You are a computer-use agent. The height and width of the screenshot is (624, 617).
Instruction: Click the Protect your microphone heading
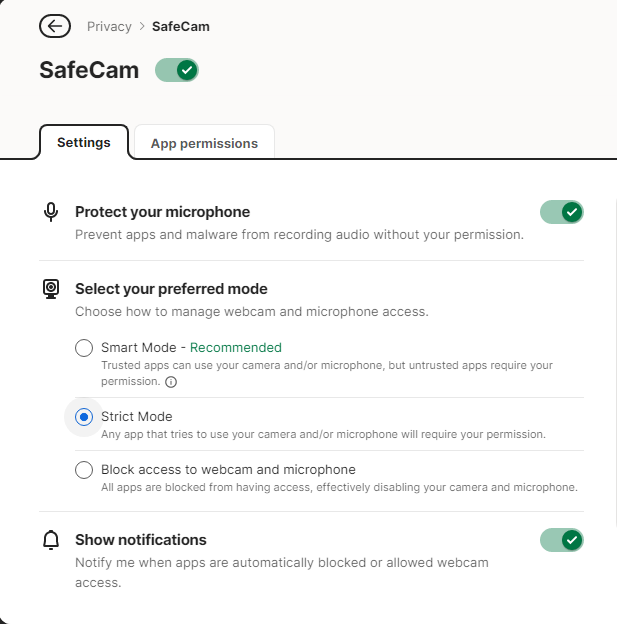pos(162,212)
